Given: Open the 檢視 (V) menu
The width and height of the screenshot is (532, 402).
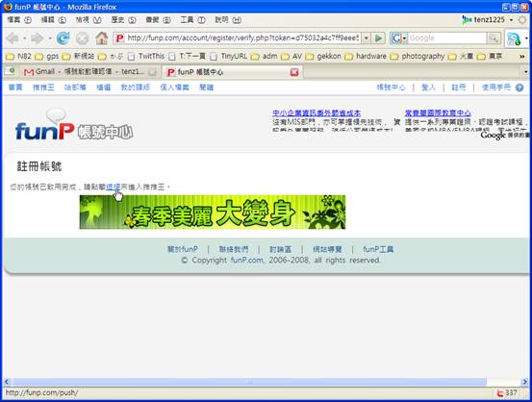Looking at the screenshot, I should pyautogui.click(x=89, y=20).
